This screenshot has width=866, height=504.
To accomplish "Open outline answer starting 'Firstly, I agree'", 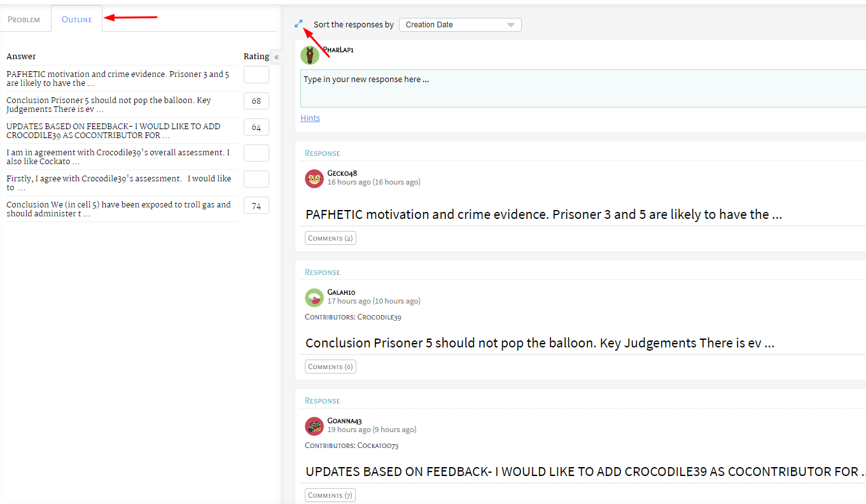I will point(118,183).
